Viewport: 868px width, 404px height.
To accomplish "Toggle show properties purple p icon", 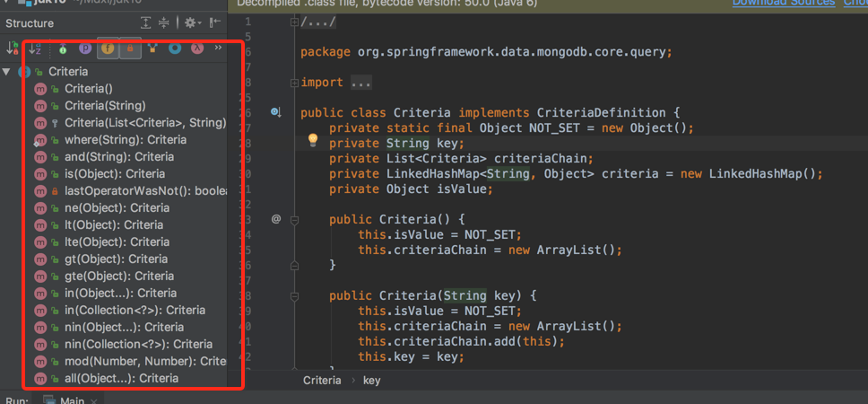I will [x=85, y=48].
